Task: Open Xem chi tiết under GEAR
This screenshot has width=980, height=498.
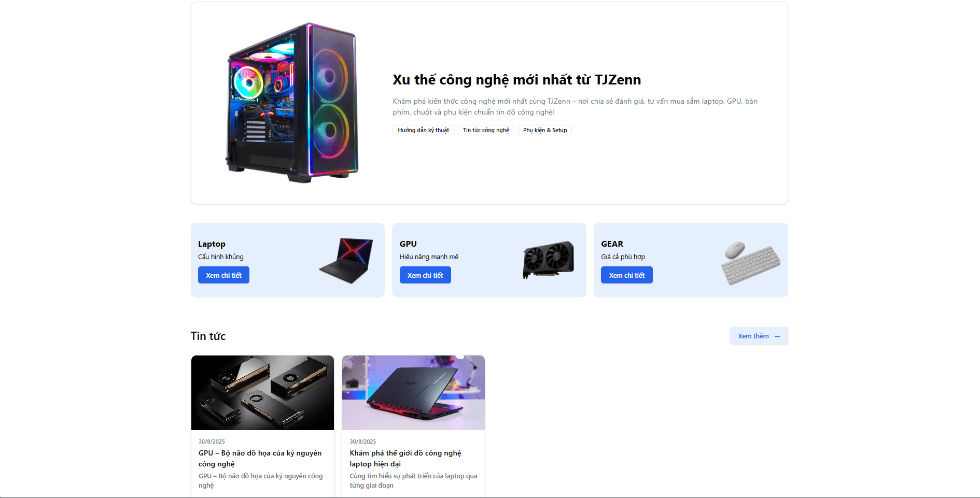Action: (627, 275)
